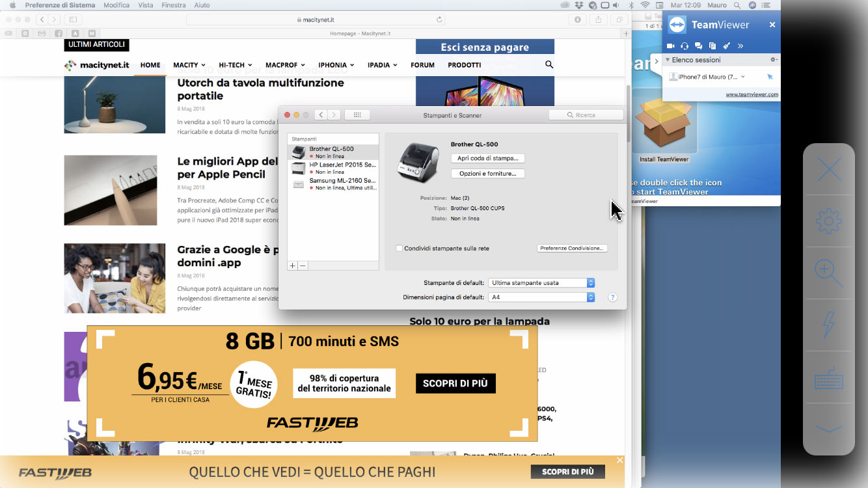Close the TeamViewer panel
Image resolution: width=868 pixels, height=488 pixels.
(x=772, y=25)
